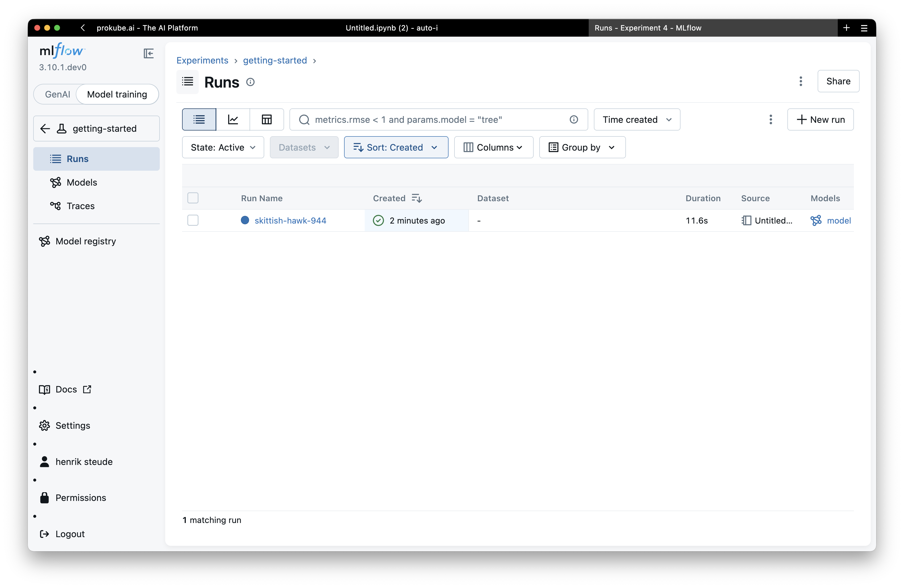Open a new tab with the plus icon
The height and width of the screenshot is (588, 904).
click(847, 28)
